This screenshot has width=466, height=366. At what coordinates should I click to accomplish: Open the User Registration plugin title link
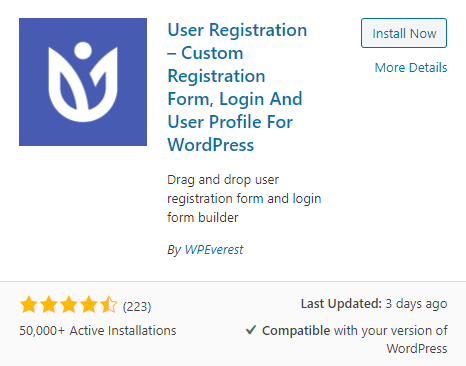point(237,87)
